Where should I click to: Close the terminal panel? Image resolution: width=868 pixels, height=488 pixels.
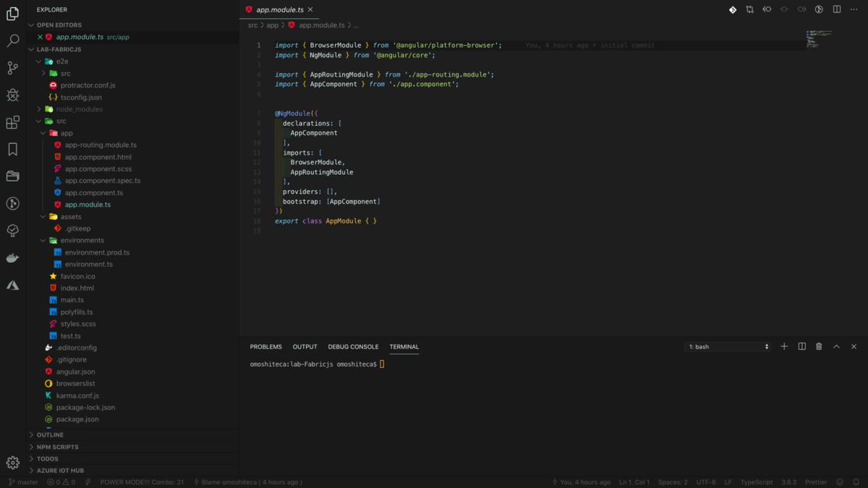(x=854, y=346)
